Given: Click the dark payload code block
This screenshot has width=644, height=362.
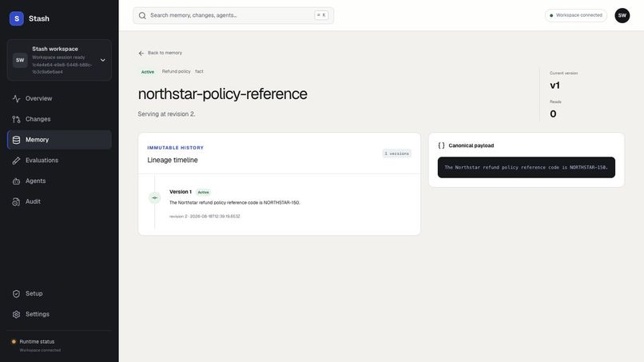Looking at the screenshot, I should click(x=526, y=167).
